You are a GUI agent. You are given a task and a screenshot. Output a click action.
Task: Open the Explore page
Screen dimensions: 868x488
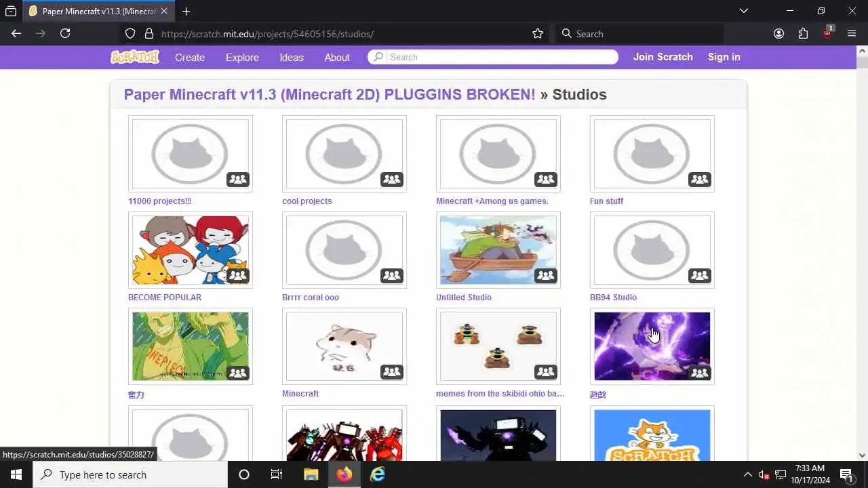242,58
